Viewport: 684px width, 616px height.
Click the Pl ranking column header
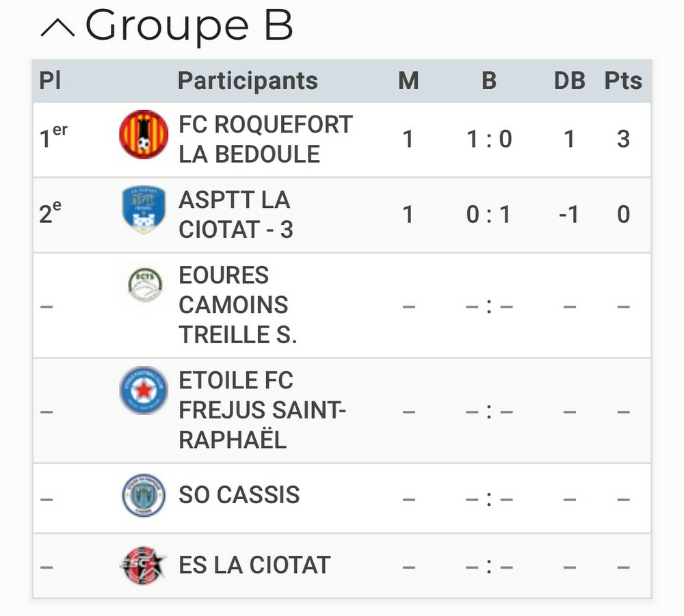pos(50,81)
